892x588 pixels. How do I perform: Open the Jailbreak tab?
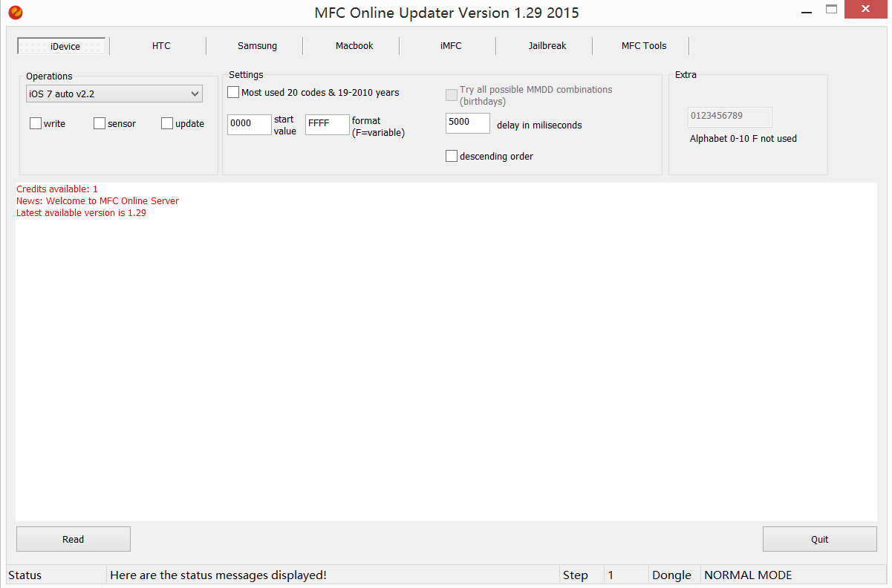tap(547, 46)
